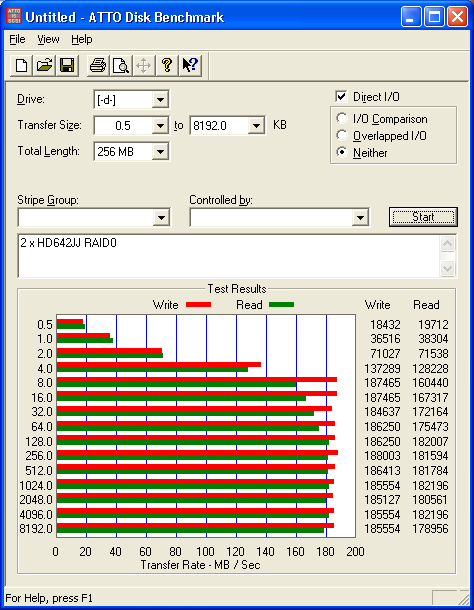
Task: Open Print Preview with the magnifier page icon
Action: [x=121, y=65]
